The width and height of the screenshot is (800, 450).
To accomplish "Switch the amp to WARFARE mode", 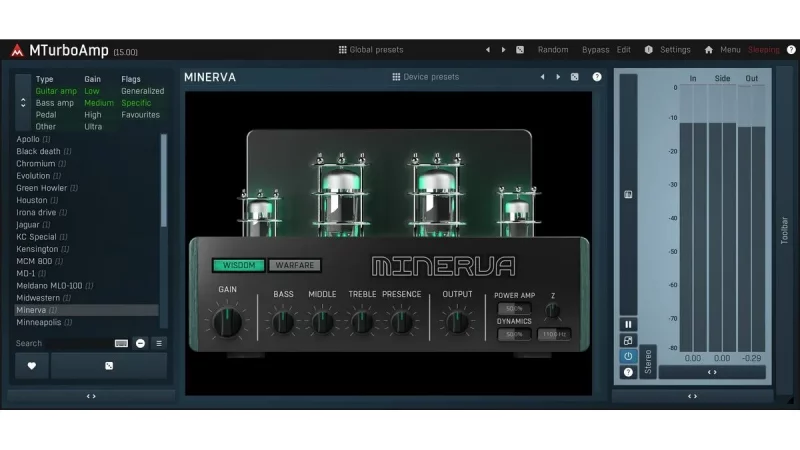I will [295, 265].
